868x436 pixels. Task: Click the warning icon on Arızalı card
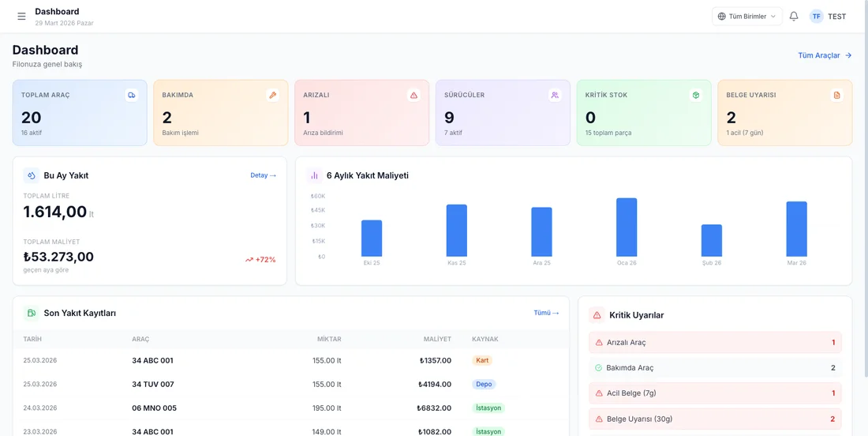point(413,95)
